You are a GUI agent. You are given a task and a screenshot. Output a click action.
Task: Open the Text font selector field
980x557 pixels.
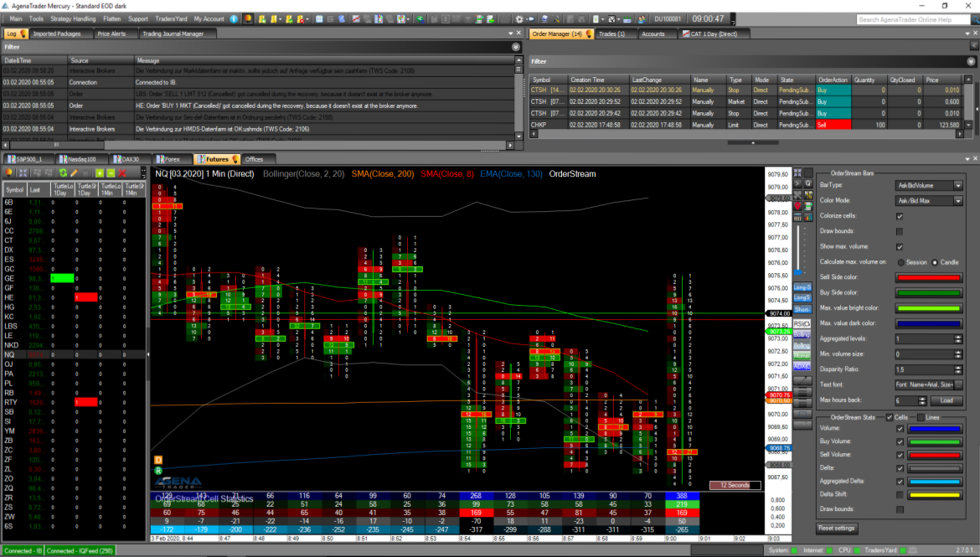point(929,384)
